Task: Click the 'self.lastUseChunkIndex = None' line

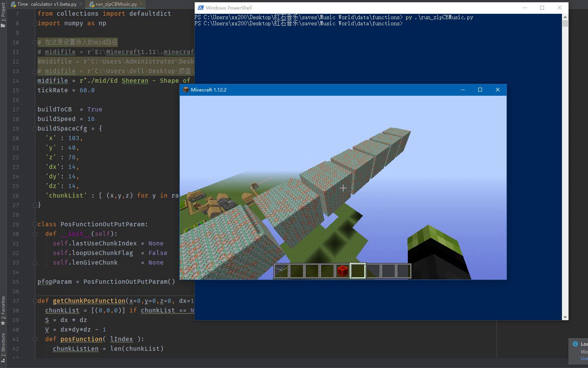Action: pyautogui.click(x=108, y=244)
